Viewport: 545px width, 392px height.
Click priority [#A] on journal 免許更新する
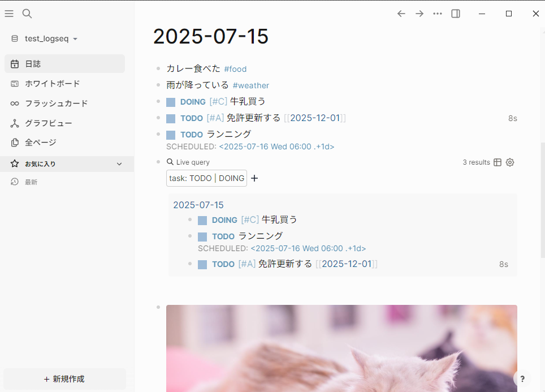coord(215,118)
